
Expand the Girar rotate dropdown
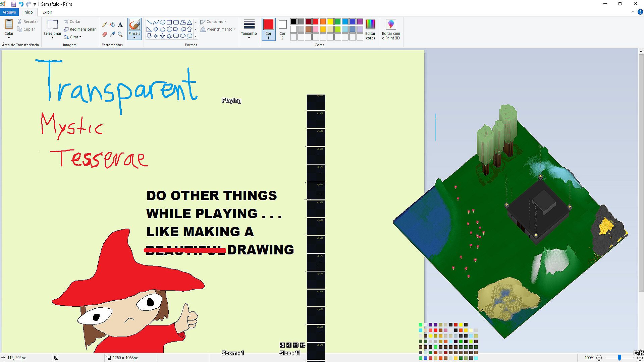pos(75,37)
